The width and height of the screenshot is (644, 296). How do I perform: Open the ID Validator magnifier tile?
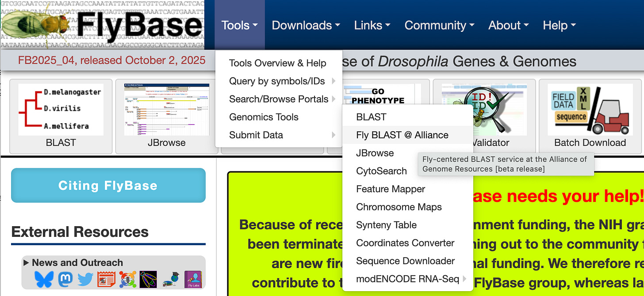[484, 116]
